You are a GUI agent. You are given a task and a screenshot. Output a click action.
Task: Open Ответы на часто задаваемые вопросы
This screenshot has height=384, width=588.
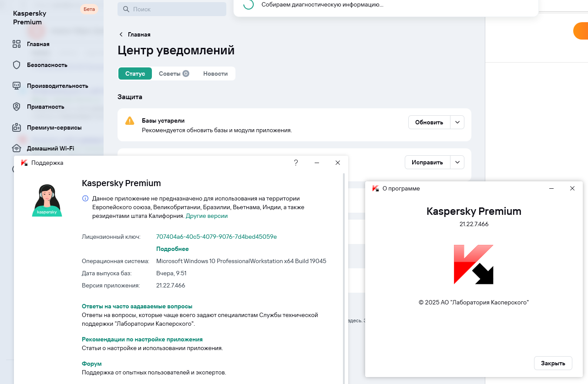click(137, 306)
